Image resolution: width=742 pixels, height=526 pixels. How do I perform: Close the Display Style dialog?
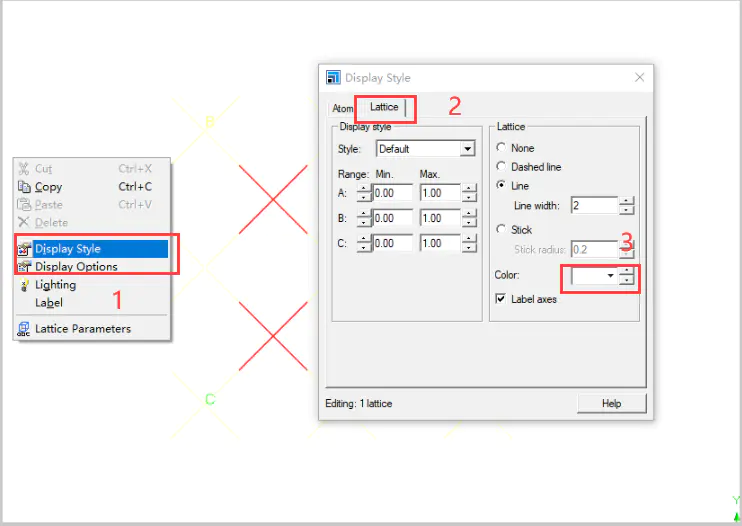[x=639, y=77]
